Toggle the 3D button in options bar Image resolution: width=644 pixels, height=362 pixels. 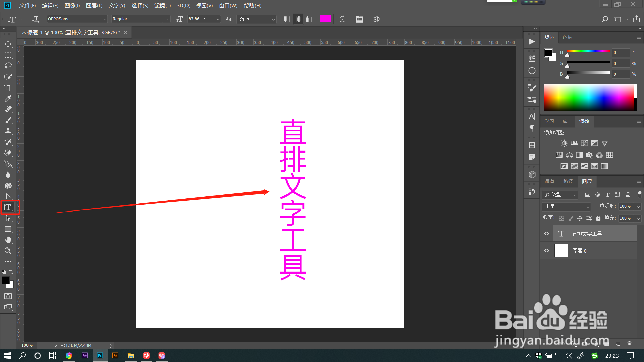click(376, 19)
